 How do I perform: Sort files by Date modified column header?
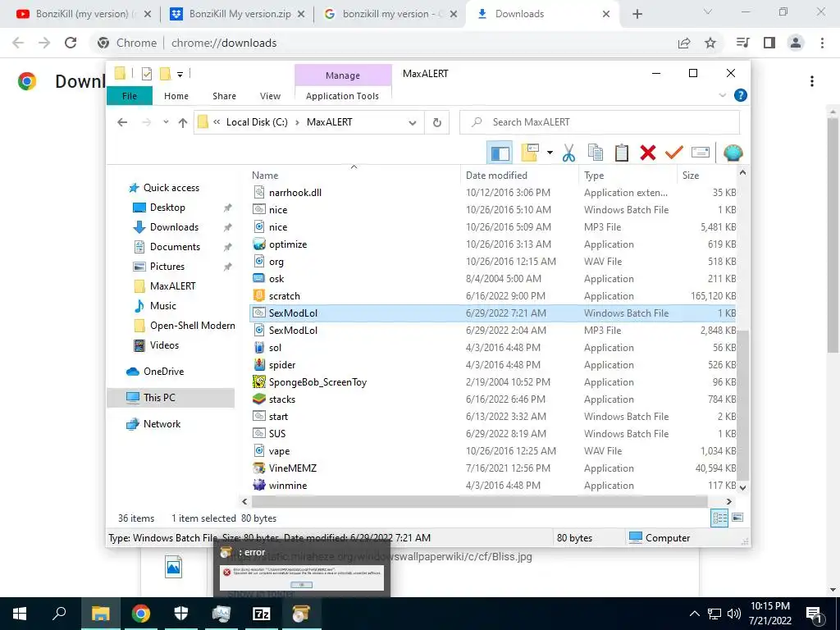point(496,176)
